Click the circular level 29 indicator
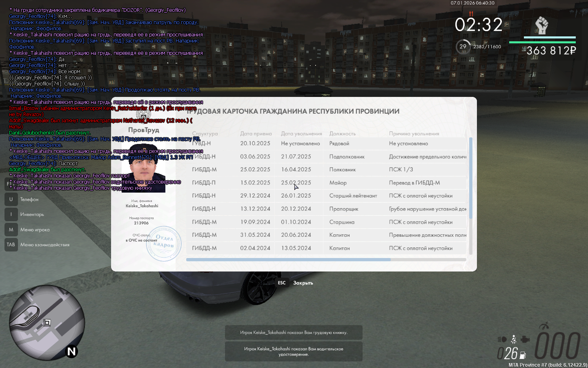The width and height of the screenshot is (588, 368). coord(463,47)
